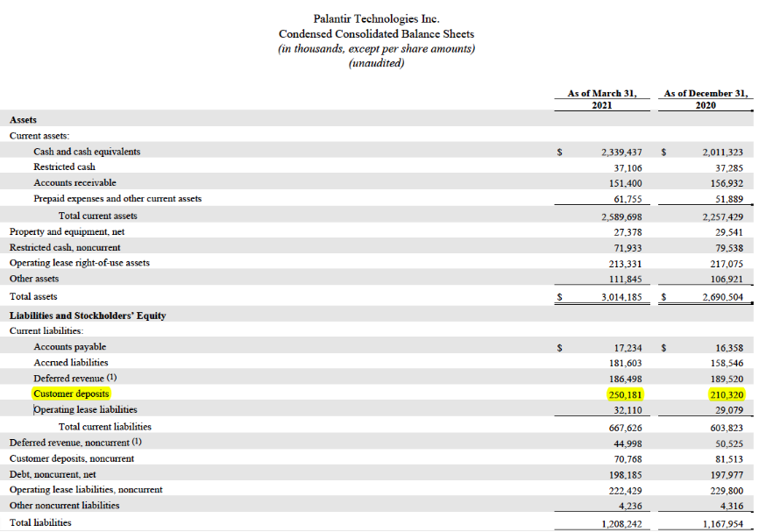Click the 'Other assets' row label
This screenshot has height=532, width=759.
[x=34, y=279]
